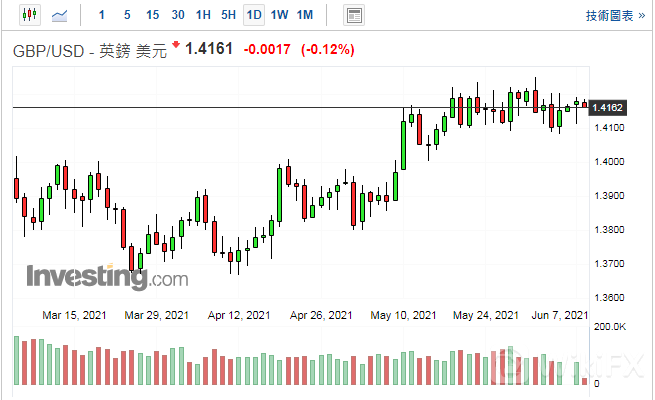Viewport: 655px width, 400px height.
Task: Open the news panel icon in toolbar
Action: 353,15
